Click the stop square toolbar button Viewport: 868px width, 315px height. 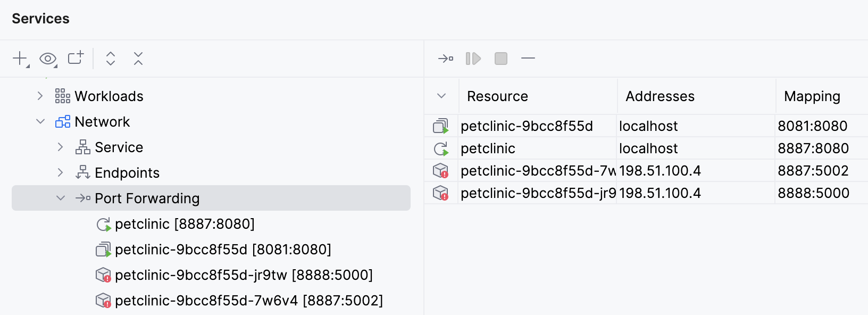[500, 58]
